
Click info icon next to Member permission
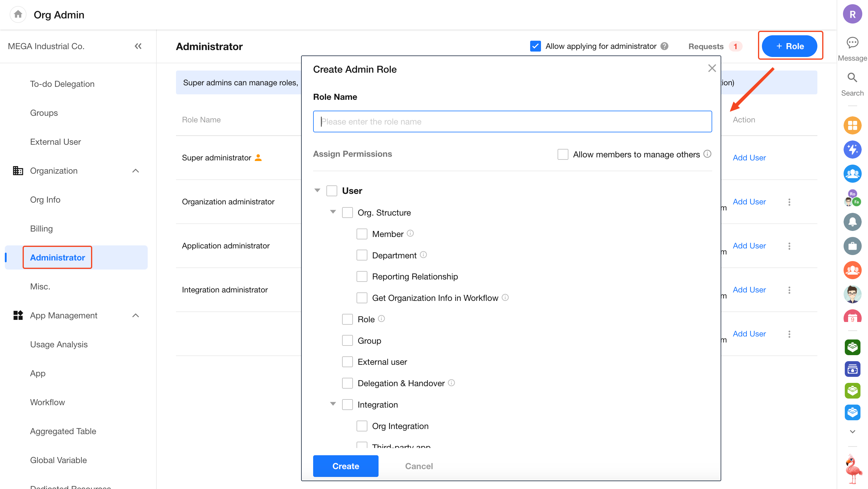coord(410,233)
